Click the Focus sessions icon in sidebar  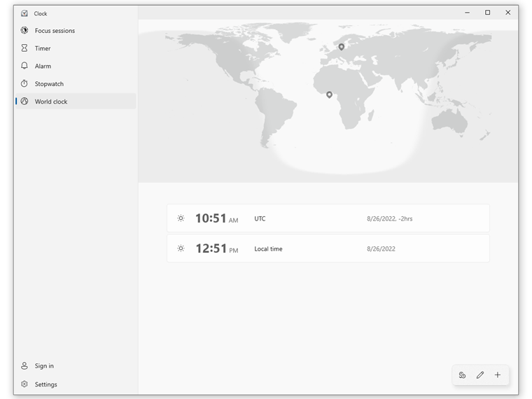pos(24,31)
